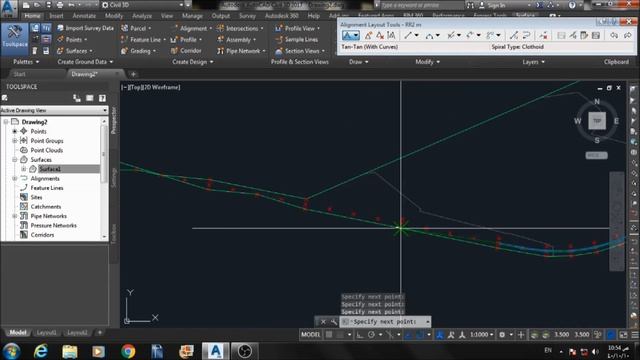Switch to the Layout1 tab

46,333
